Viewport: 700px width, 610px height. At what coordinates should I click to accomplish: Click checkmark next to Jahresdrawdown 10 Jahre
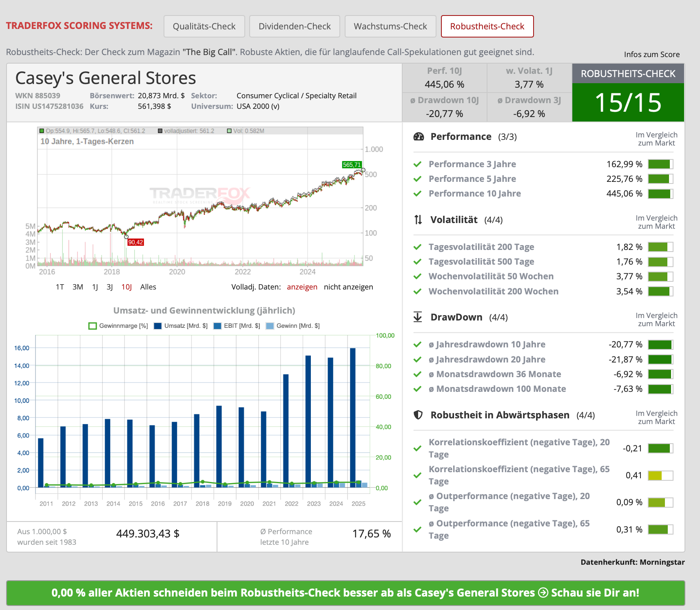(x=417, y=345)
